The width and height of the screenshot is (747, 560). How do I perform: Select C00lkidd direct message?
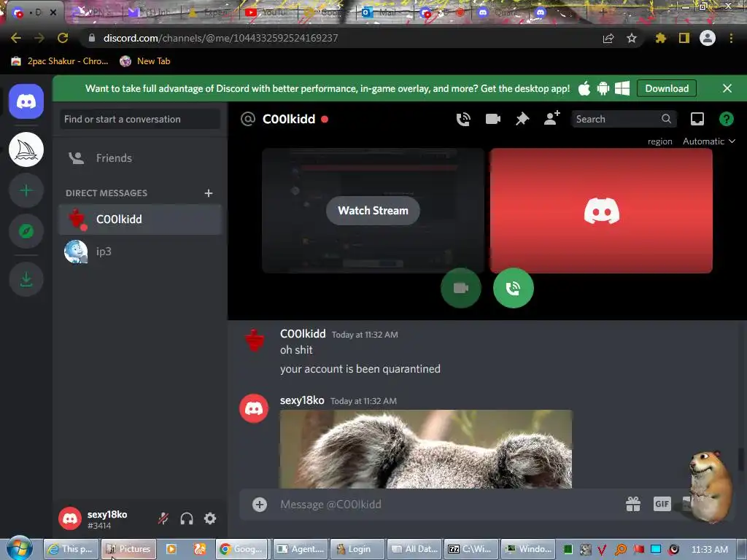139,219
